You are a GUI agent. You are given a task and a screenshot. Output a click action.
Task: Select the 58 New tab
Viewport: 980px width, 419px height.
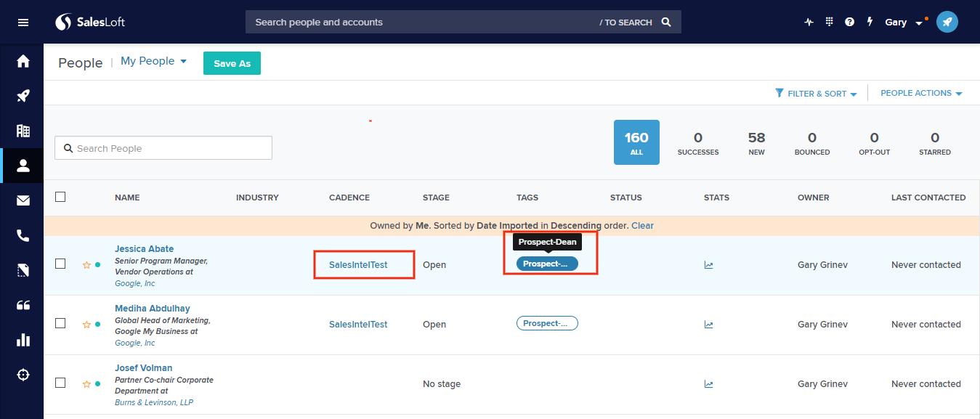(757, 143)
